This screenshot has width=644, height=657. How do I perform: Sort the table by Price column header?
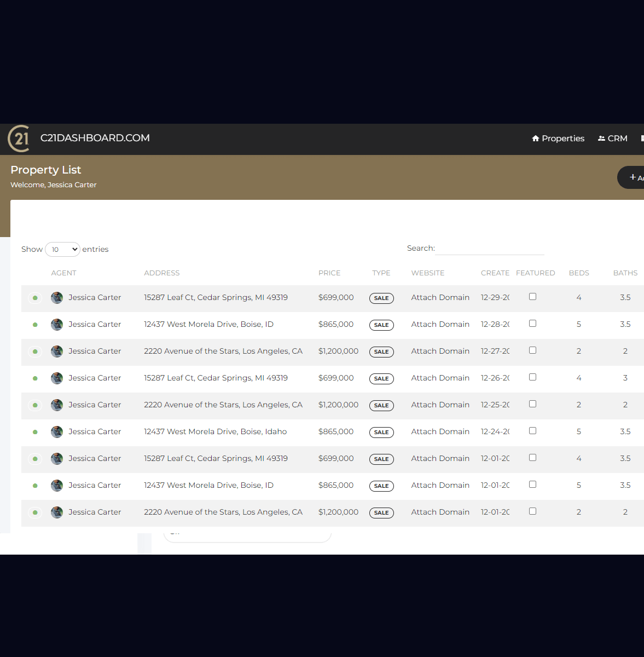(x=329, y=273)
